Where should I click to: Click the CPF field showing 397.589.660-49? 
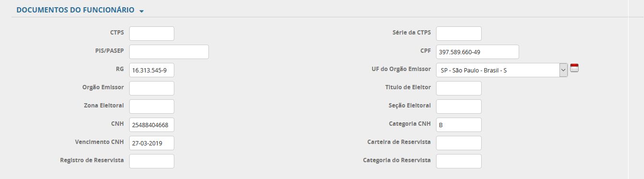click(477, 52)
